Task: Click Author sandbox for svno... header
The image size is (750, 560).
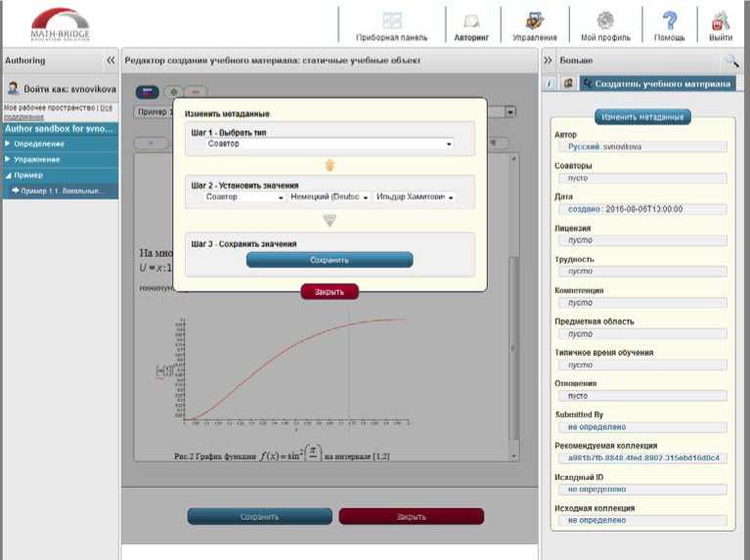Action: point(61,129)
